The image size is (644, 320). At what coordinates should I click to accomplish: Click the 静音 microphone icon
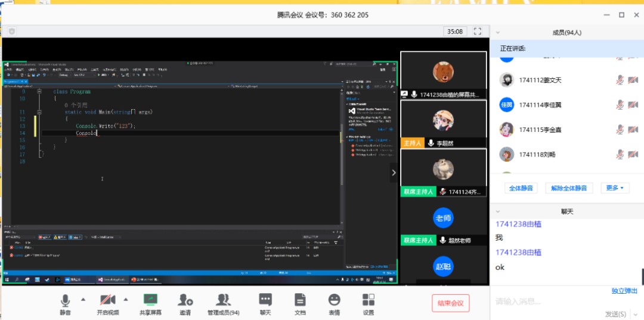[65, 300]
